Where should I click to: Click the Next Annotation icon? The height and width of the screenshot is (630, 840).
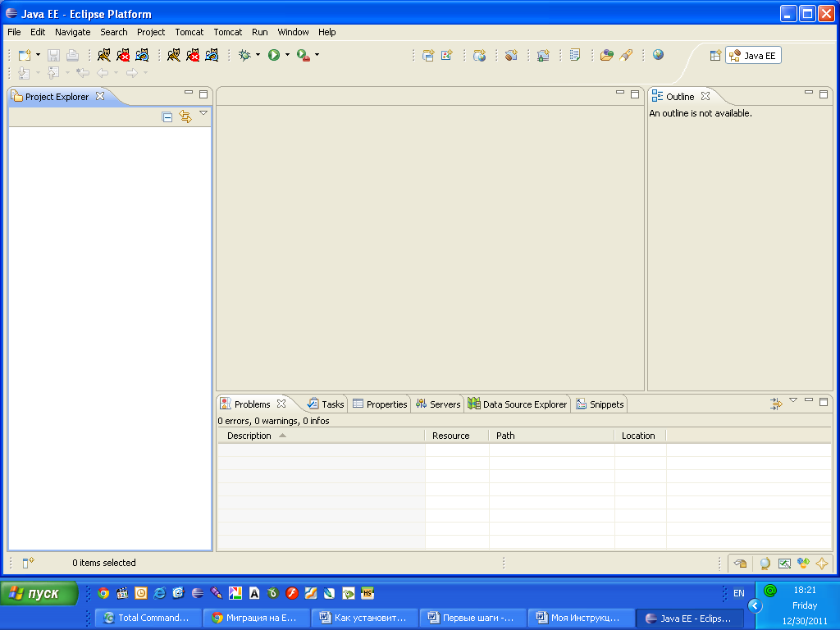(24, 73)
